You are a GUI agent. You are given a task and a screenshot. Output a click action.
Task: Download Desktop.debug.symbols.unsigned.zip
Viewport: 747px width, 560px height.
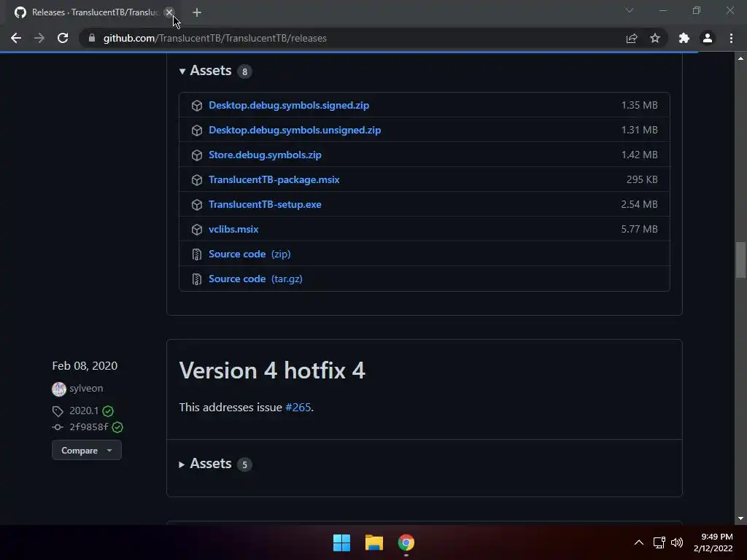(x=295, y=130)
